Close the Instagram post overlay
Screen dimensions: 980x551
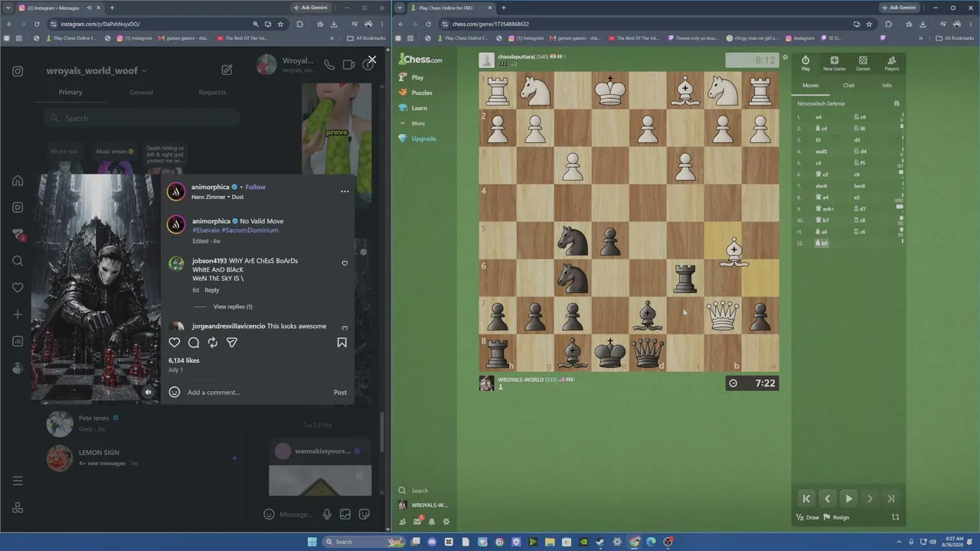372,59
